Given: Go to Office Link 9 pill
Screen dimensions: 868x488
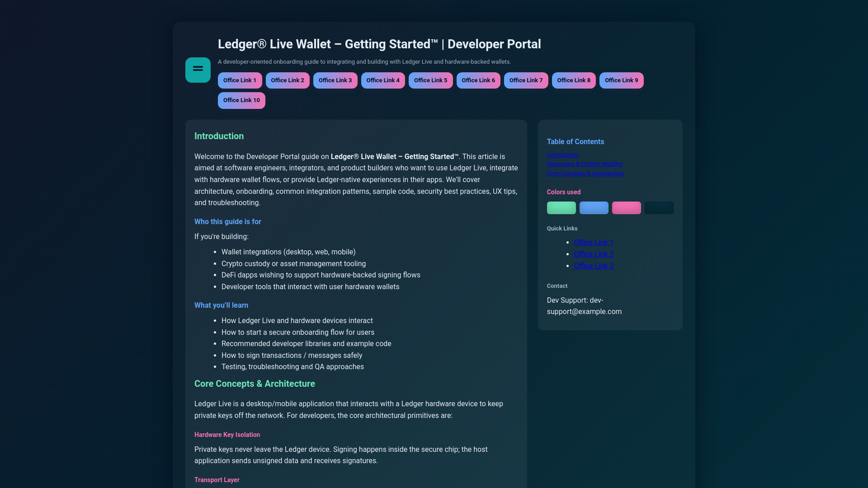Looking at the screenshot, I should [x=621, y=80].
